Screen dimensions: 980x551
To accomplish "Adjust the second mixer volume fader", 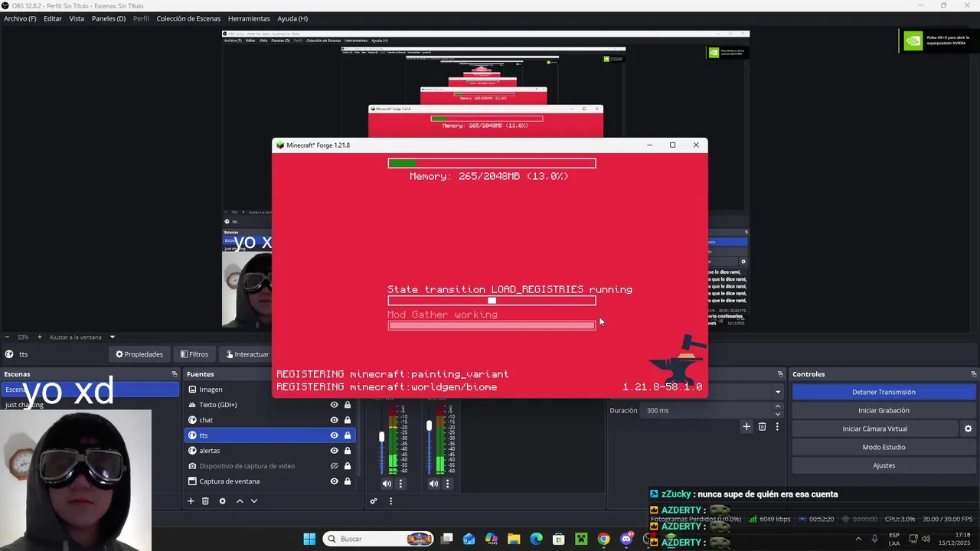I will pos(430,425).
